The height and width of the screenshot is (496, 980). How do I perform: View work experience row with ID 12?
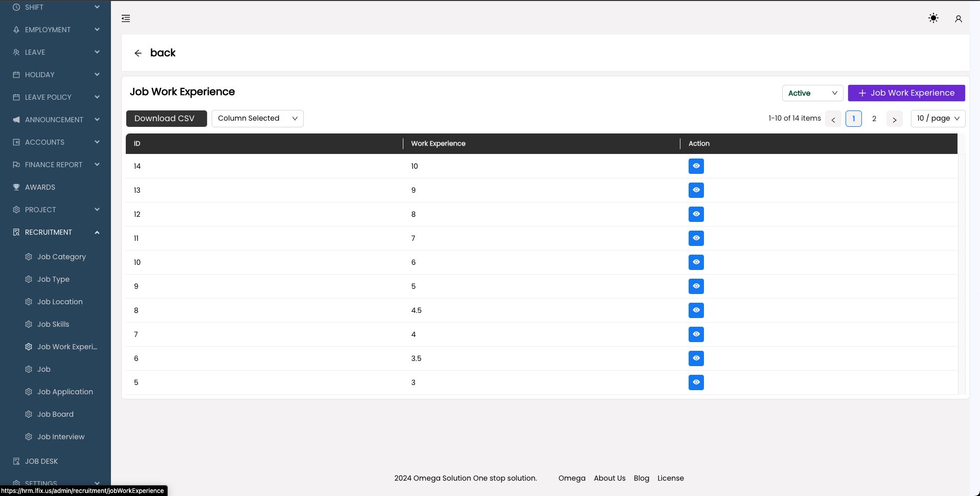[696, 214]
